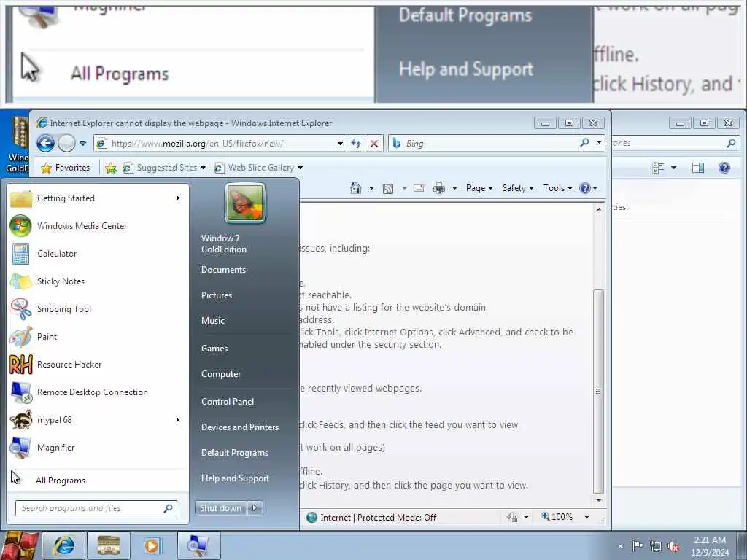Open Web Slice Gallery dropdown
This screenshot has width=747, height=560.
pyautogui.click(x=258, y=168)
